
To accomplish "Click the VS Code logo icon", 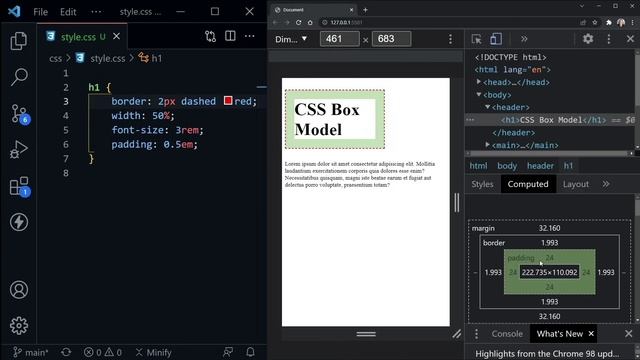I will [14, 11].
